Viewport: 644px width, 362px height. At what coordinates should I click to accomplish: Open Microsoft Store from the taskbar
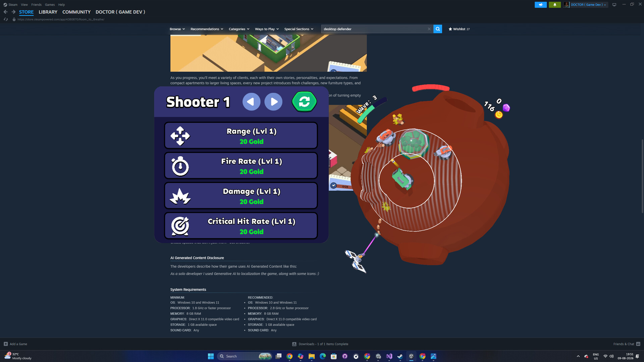(334, 356)
